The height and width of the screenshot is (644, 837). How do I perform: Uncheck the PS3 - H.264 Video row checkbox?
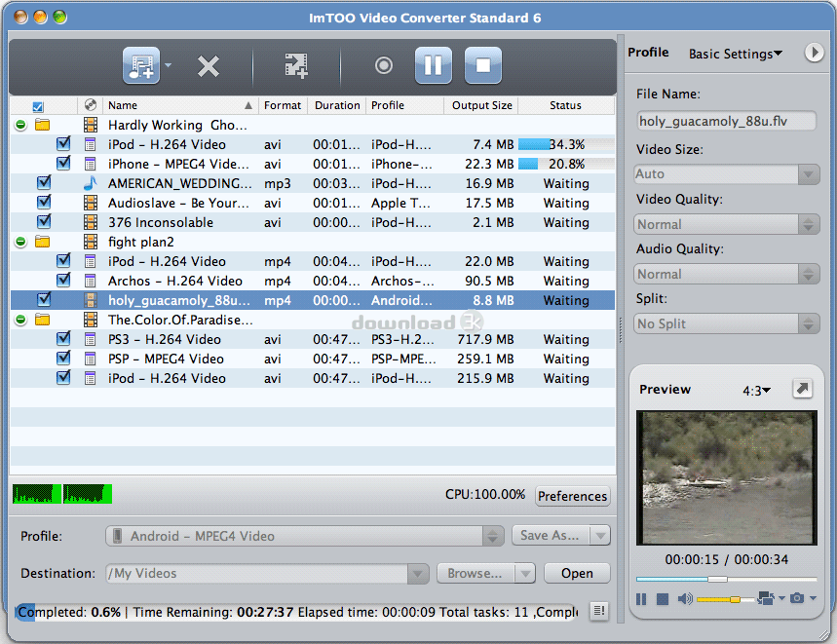(x=63, y=338)
